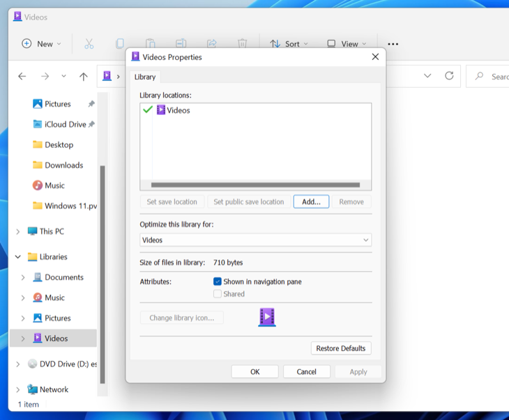Click the navigation pane vertical scrollbar
509x420 pixels.
[102, 274]
